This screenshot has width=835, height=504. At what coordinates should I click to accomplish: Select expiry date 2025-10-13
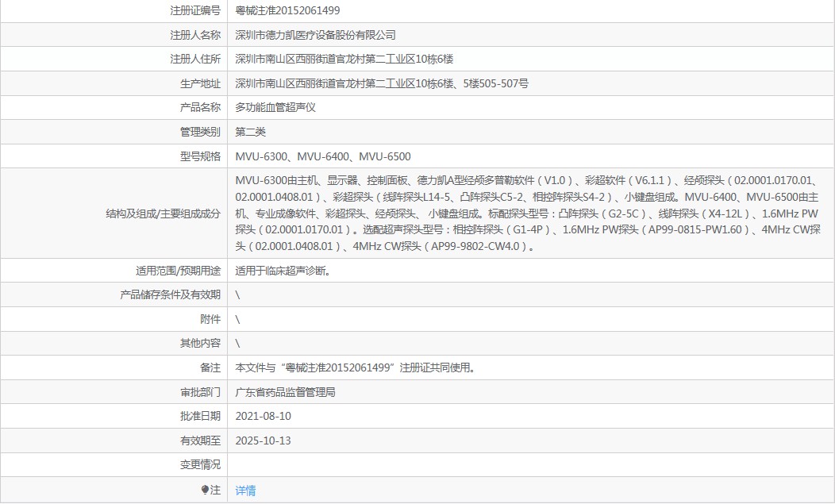pos(263,441)
